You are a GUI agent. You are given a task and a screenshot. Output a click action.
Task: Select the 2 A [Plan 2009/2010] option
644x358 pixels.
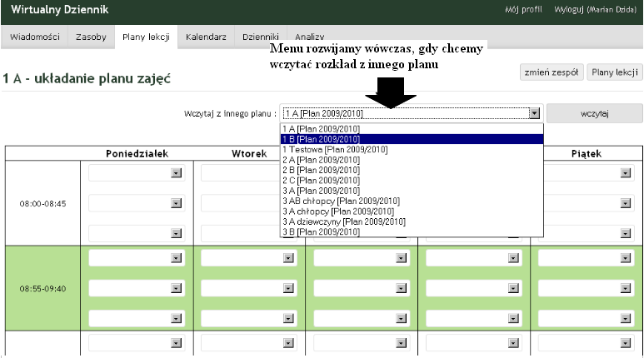coord(412,160)
